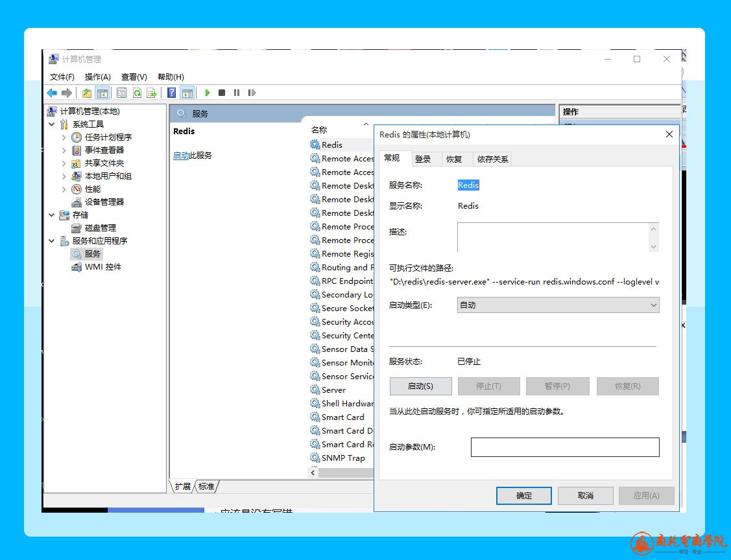Collapse the 系统工具 tree node
This screenshot has height=560, width=731.
(x=52, y=124)
